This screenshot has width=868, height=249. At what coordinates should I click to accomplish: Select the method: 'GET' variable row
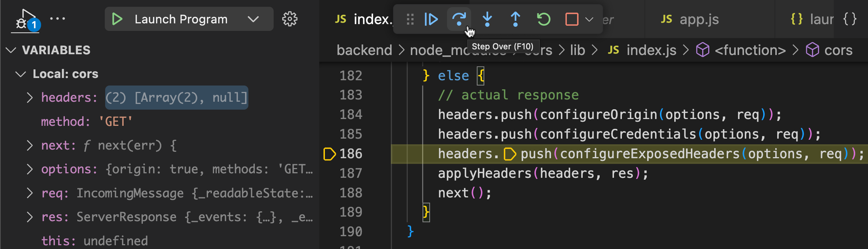160,121
